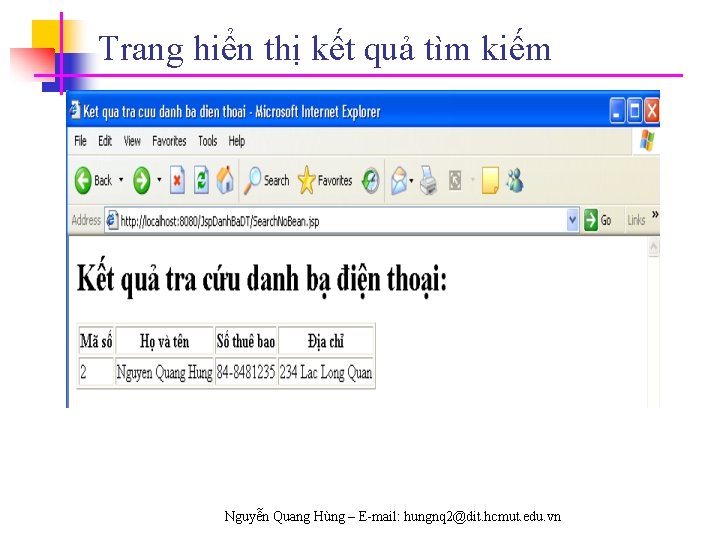This screenshot has height=540, width=720.
Task: Click the email hungnq2@dit.hcmut.edu.vn
Action: pos(482,517)
